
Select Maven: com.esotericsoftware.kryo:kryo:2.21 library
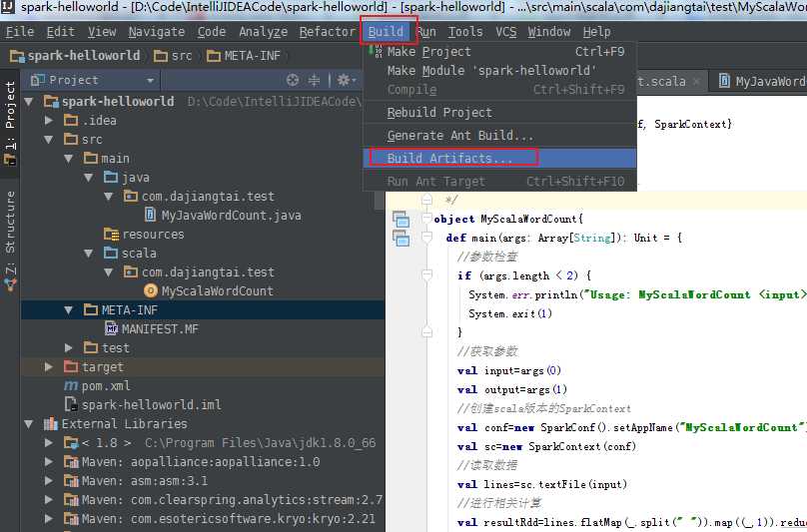coord(229,519)
